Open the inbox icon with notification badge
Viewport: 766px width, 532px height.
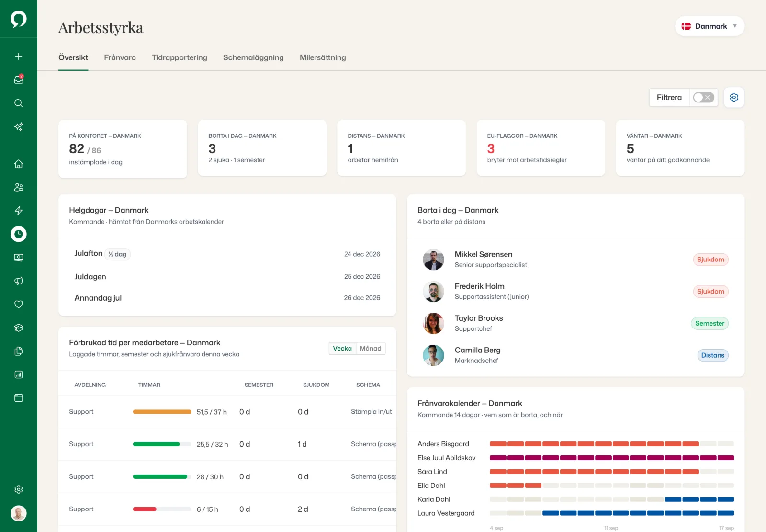coord(19,79)
